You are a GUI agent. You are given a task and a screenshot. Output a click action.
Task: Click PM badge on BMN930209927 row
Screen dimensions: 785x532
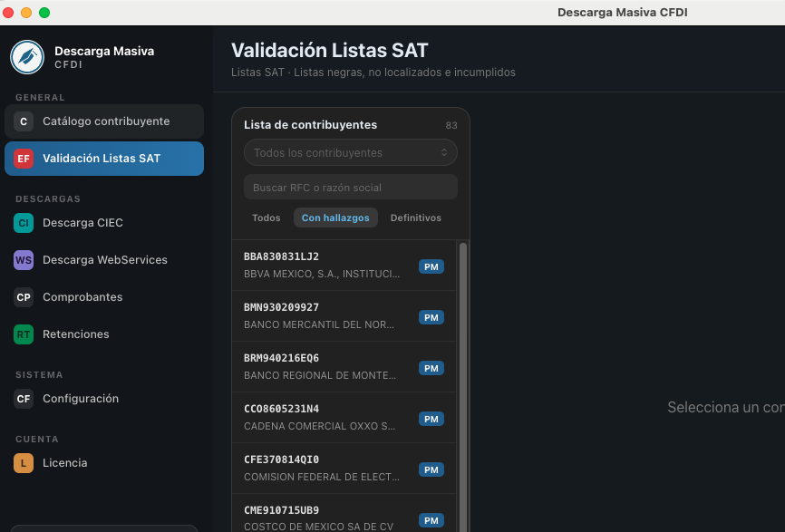431,317
